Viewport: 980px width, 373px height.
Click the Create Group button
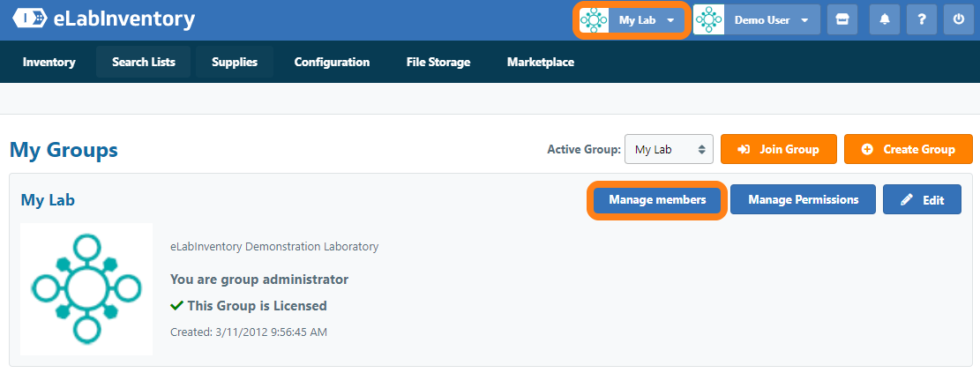click(x=908, y=149)
